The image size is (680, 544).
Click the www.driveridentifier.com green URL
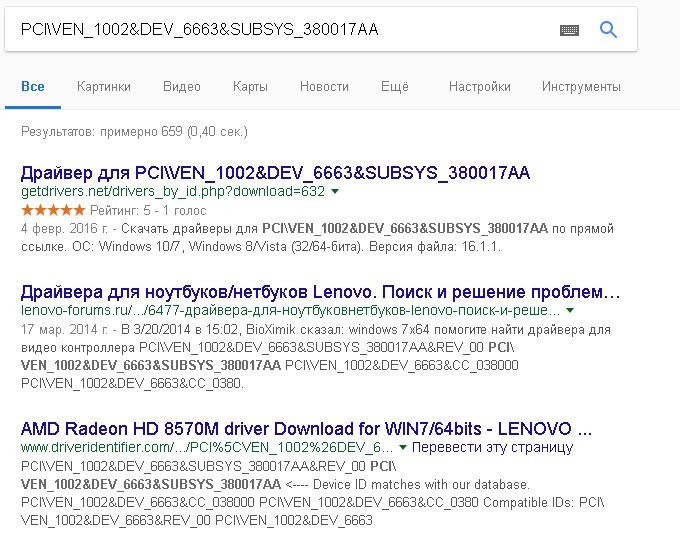click(x=207, y=447)
